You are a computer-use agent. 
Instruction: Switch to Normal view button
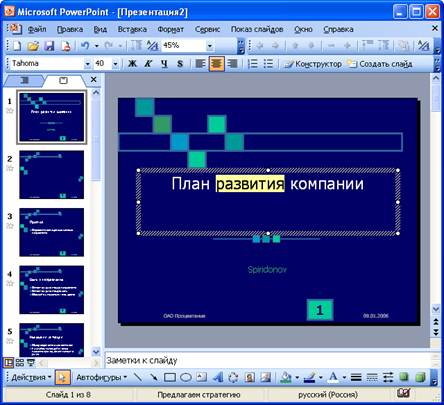click(9, 362)
